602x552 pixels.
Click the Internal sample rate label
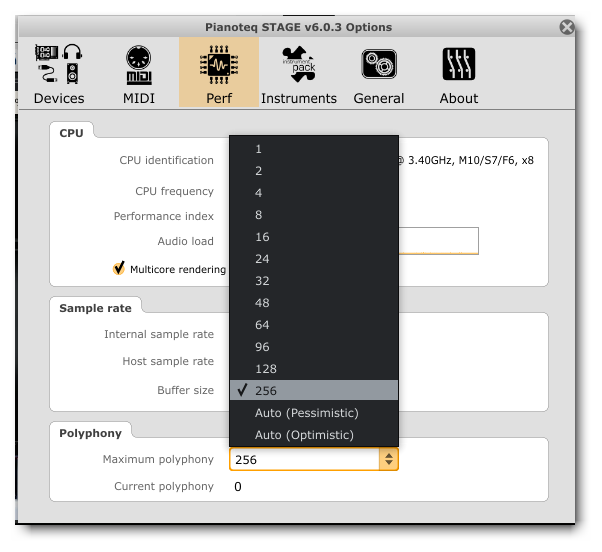(159, 334)
